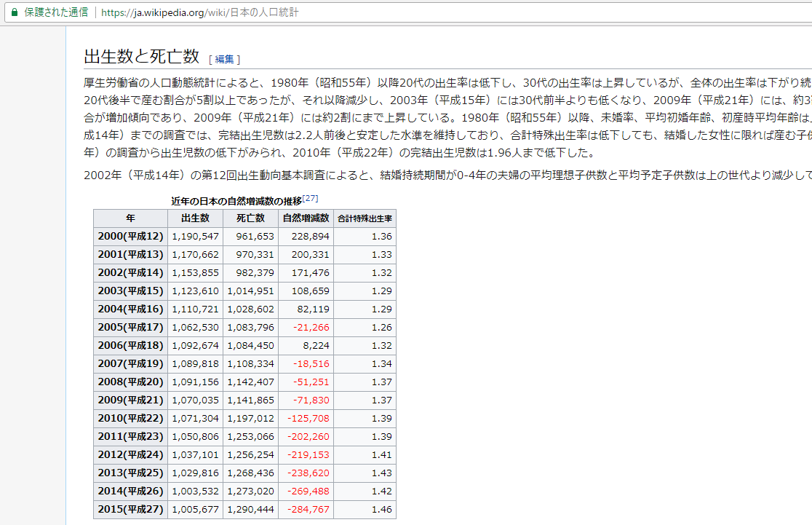Select the 2000(平成12) row header
812x525 pixels.
(x=130, y=237)
